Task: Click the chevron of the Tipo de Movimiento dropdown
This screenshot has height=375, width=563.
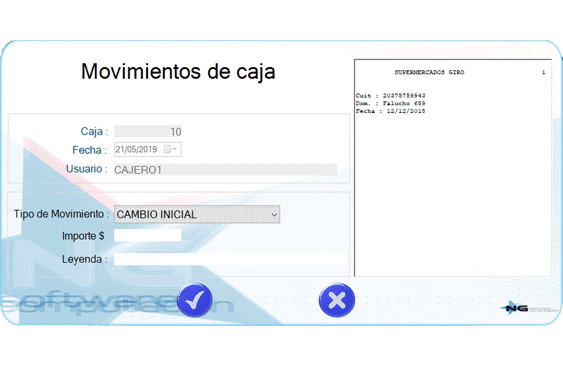Action: coord(274,215)
